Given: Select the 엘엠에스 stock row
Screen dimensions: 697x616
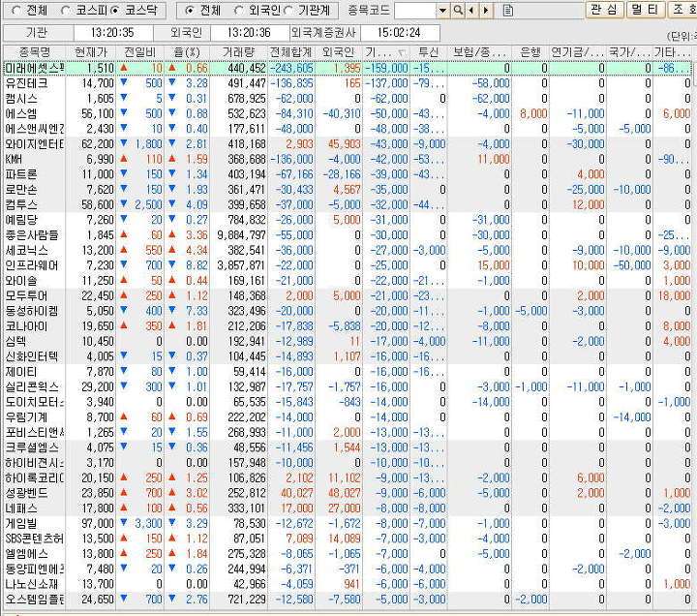Looking at the screenshot, I should (348, 553).
